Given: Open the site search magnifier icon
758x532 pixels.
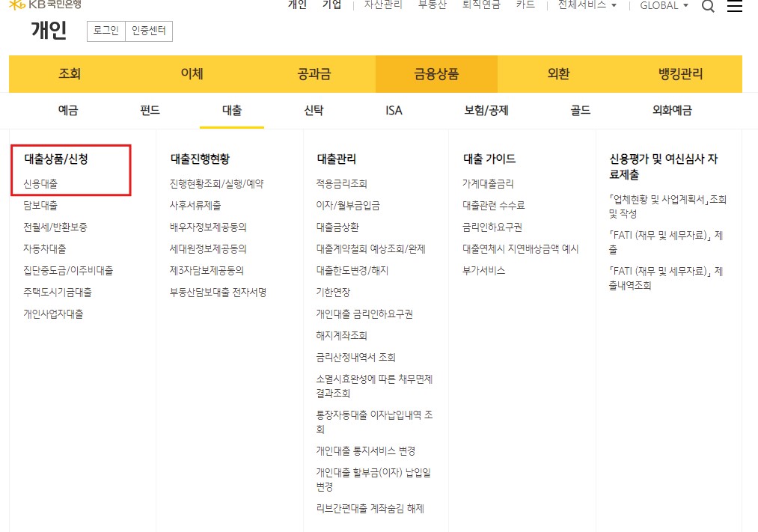Looking at the screenshot, I should 707,5.
